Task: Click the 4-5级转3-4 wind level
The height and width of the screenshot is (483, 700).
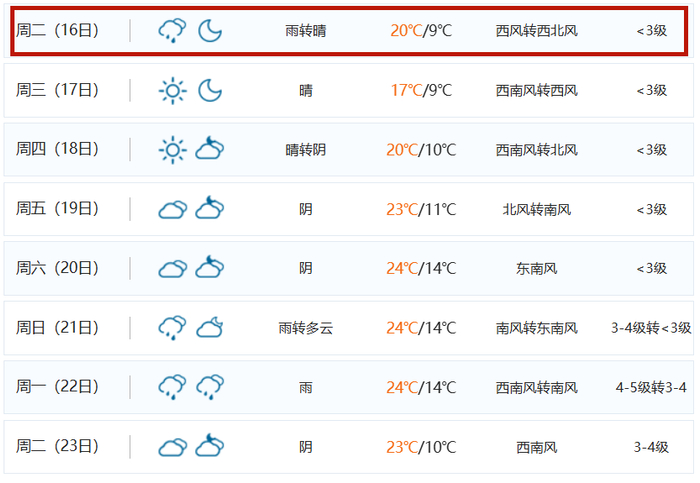Action: click(651, 387)
